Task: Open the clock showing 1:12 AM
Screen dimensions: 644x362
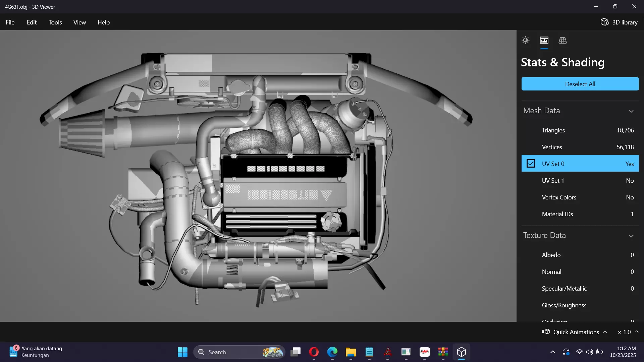Action: pyautogui.click(x=623, y=352)
